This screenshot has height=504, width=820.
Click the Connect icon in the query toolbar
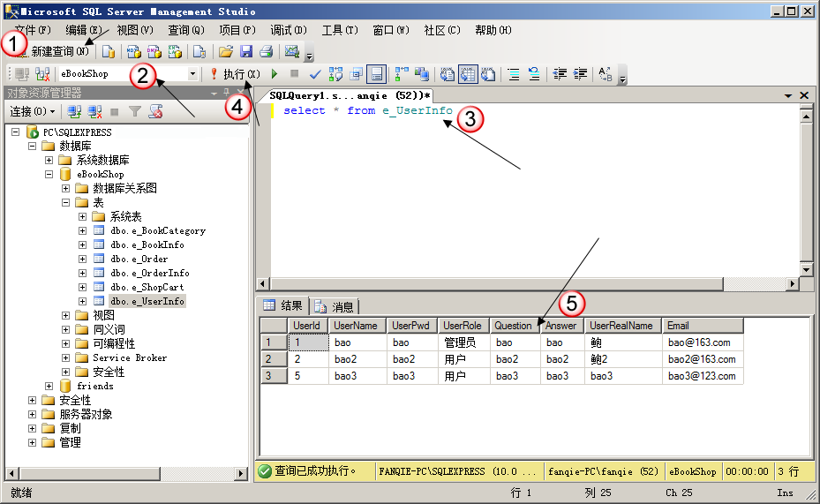22,74
